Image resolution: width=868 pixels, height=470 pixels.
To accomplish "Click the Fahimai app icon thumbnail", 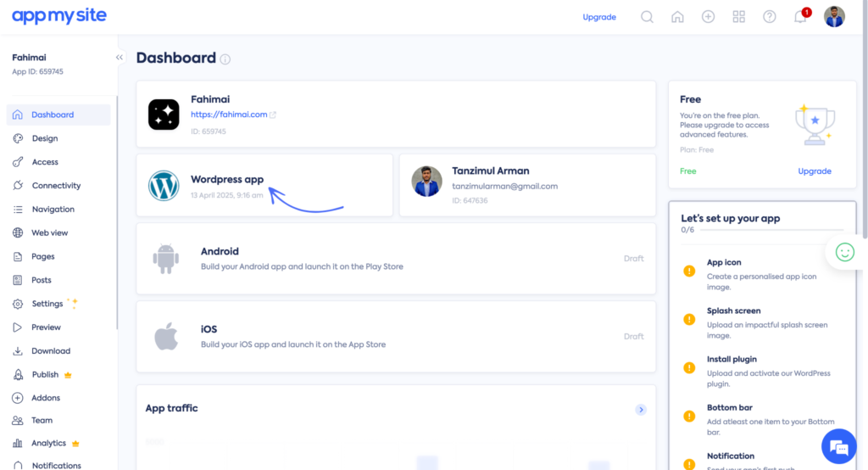I will click(164, 115).
